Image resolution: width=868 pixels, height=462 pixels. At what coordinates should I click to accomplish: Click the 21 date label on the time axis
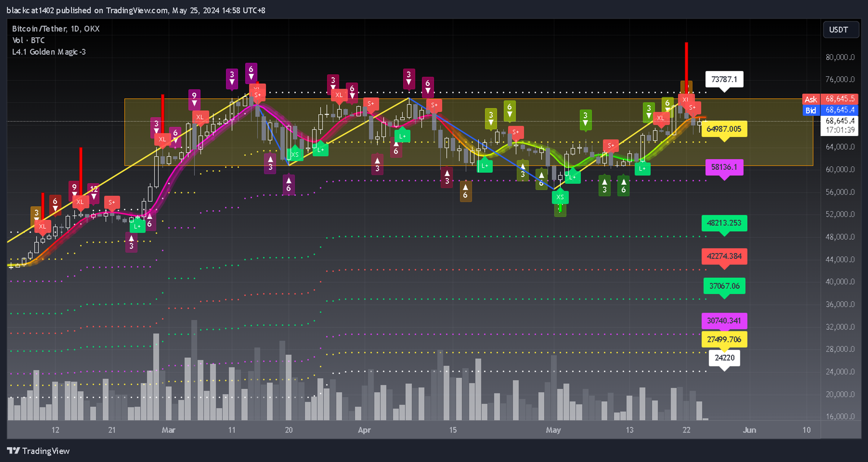coord(112,430)
